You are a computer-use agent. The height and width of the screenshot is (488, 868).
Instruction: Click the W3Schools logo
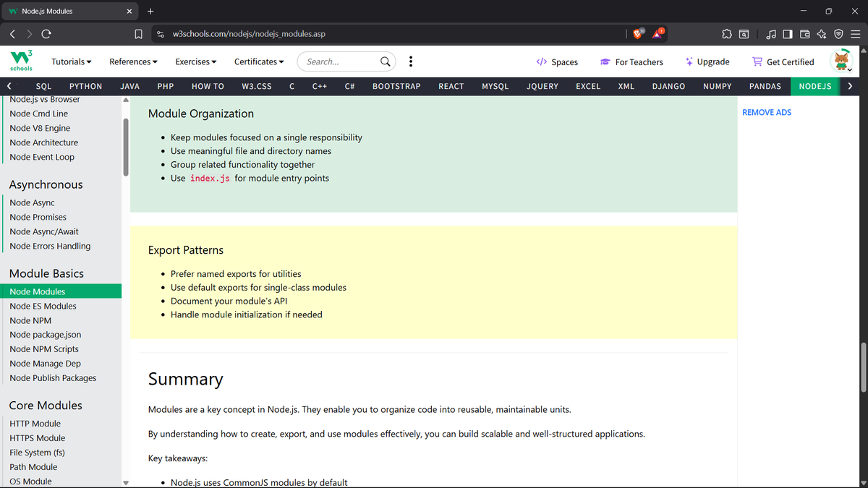point(21,61)
